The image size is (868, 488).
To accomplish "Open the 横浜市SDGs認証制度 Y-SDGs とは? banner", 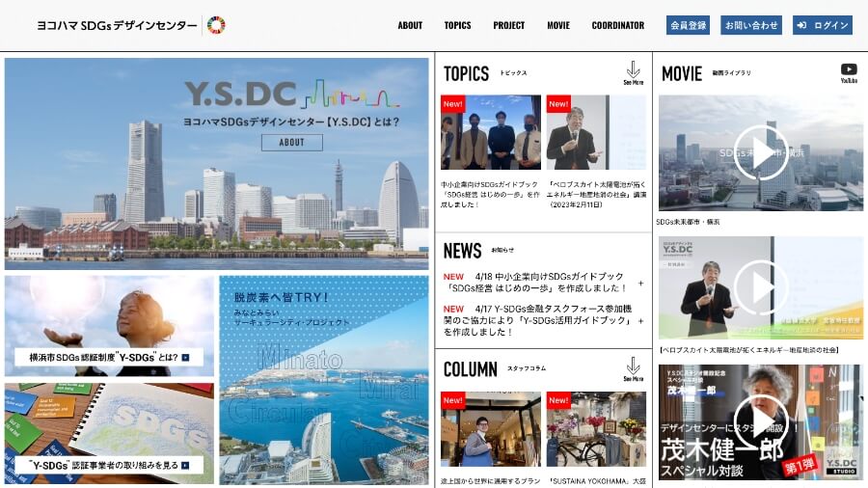I will [x=109, y=326].
